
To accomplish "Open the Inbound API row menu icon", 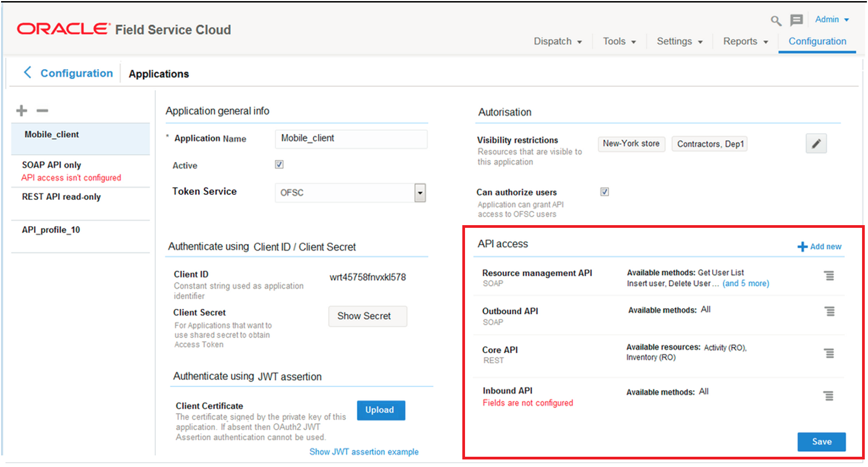I will pos(829,396).
